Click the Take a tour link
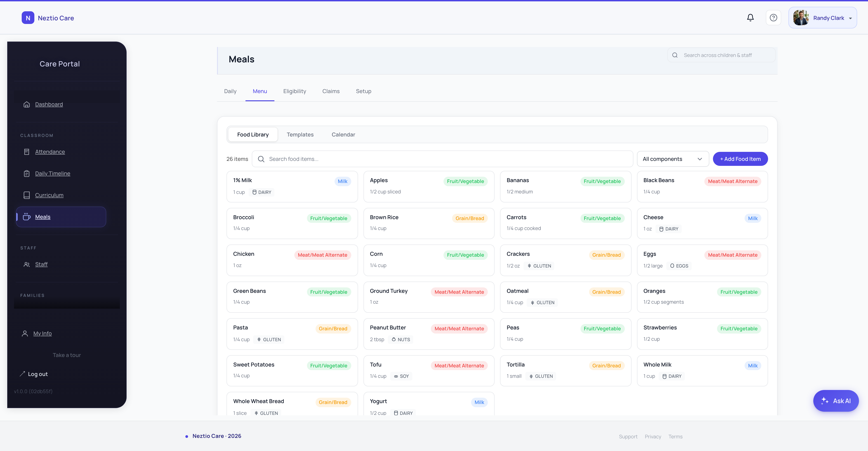Viewport: 868px width, 451px height. pyautogui.click(x=67, y=355)
